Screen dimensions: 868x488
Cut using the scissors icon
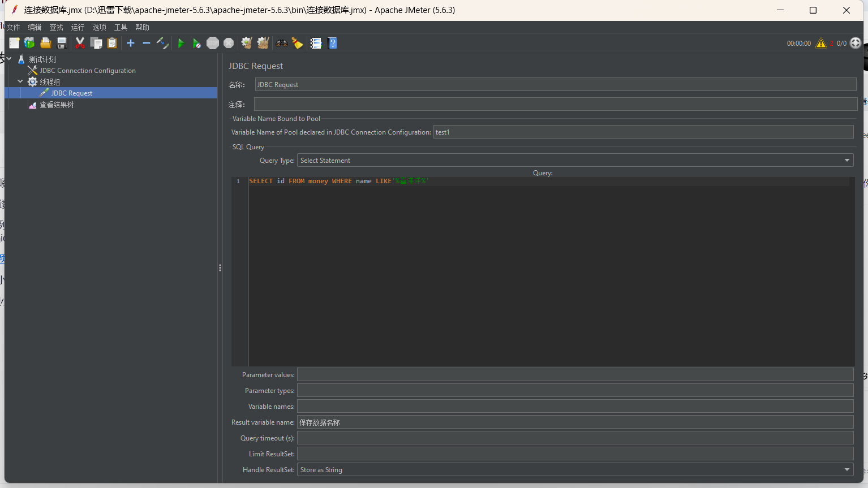click(80, 43)
